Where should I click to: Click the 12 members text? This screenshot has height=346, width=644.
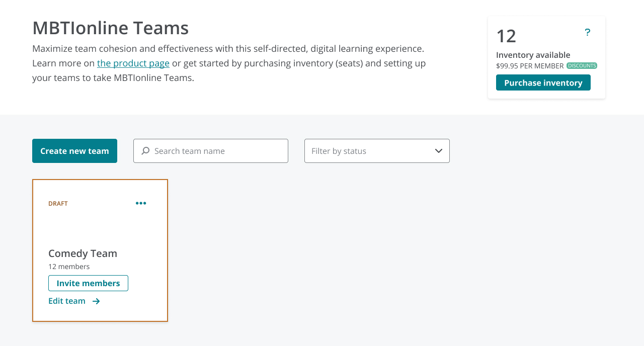click(69, 267)
